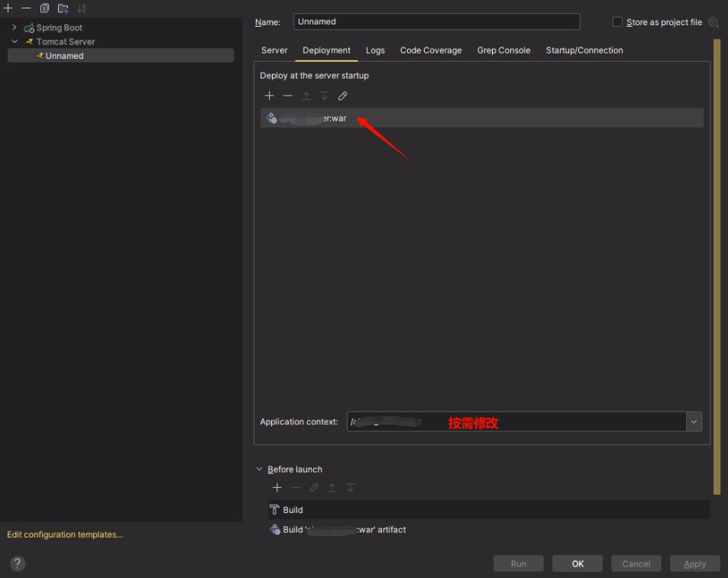Open the Application context dropdown

694,421
